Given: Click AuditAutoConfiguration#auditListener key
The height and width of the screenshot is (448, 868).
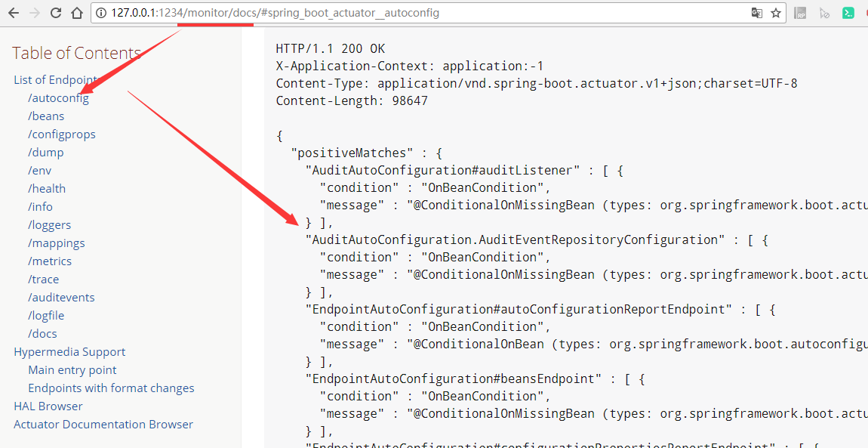Looking at the screenshot, I should point(442,170).
